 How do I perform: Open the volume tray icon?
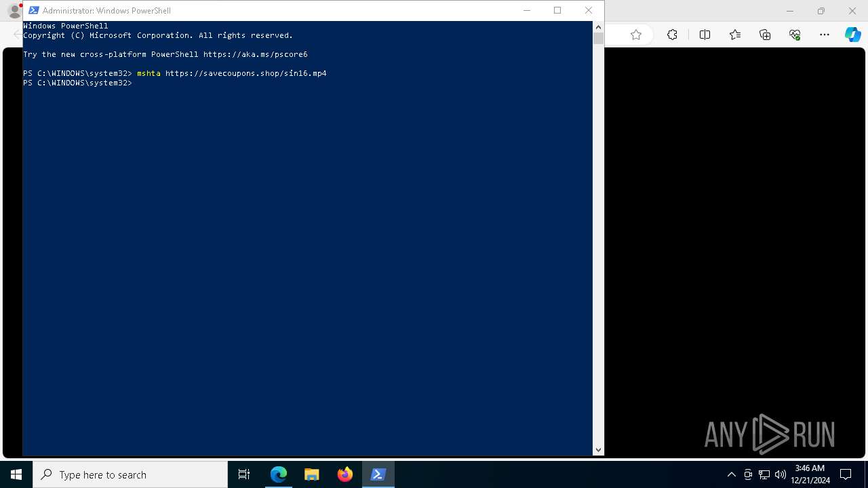781,474
